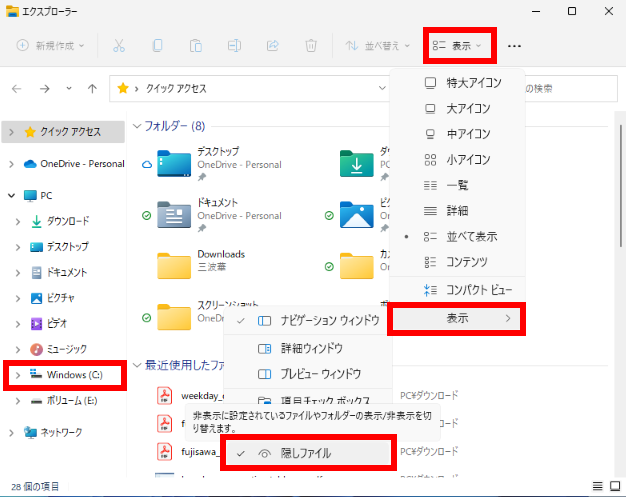Image resolution: width=626 pixels, height=497 pixels.
Task: Select Windows (C:) drive in sidebar
Action: pyautogui.click(x=66, y=375)
